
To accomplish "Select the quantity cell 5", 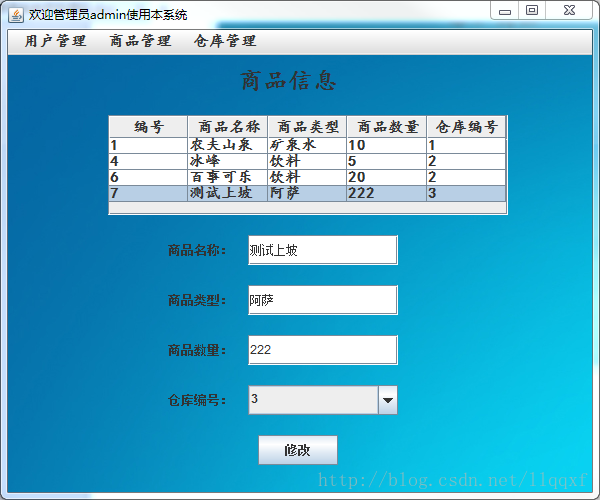I will (387, 161).
